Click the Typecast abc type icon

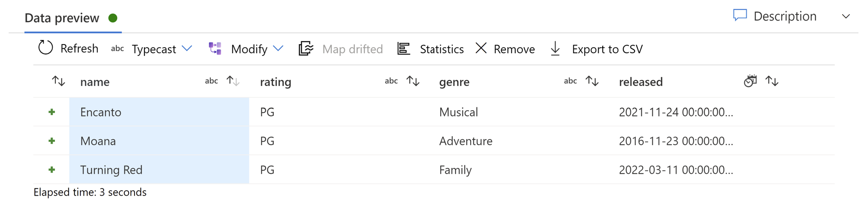click(117, 48)
